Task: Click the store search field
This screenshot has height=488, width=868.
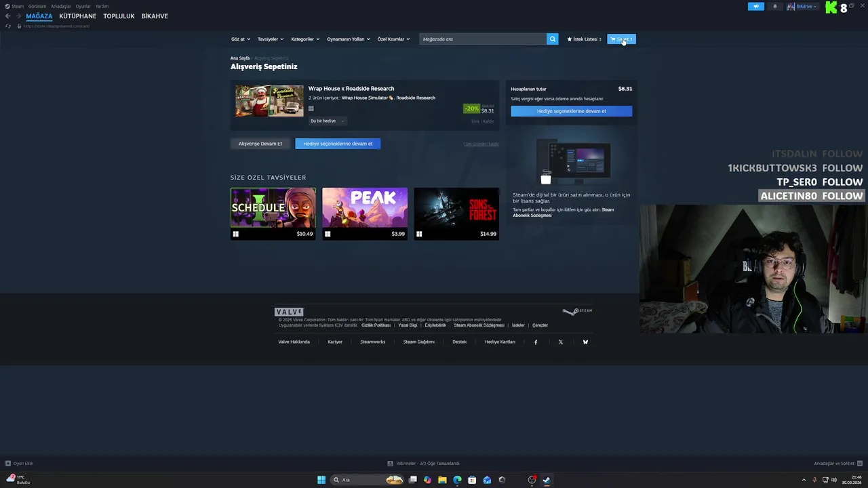Action: [x=483, y=39]
